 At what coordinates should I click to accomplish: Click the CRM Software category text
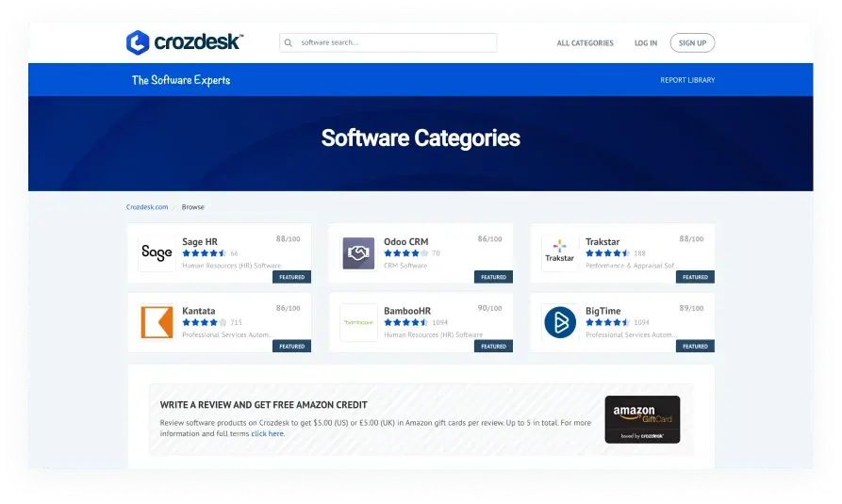point(405,266)
